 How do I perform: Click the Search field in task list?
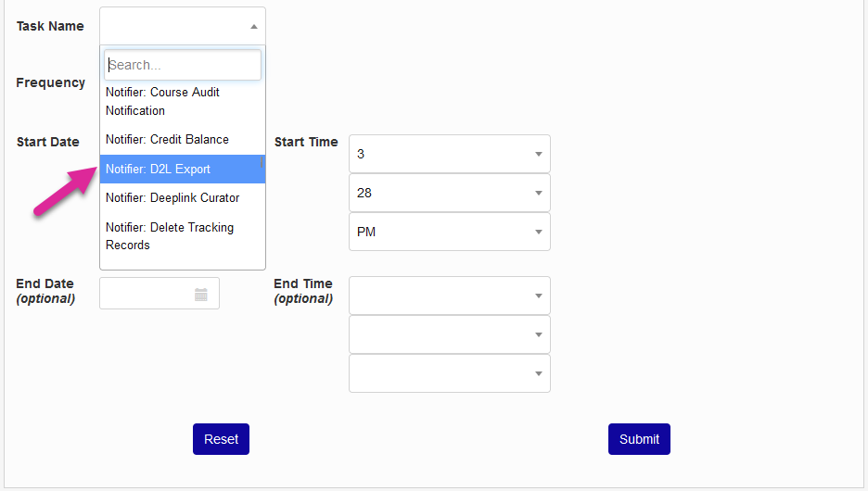(183, 65)
